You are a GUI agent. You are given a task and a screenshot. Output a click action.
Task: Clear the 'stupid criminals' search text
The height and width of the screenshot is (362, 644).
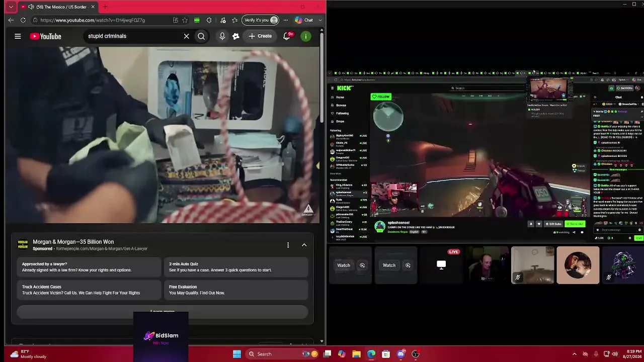pos(186,36)
